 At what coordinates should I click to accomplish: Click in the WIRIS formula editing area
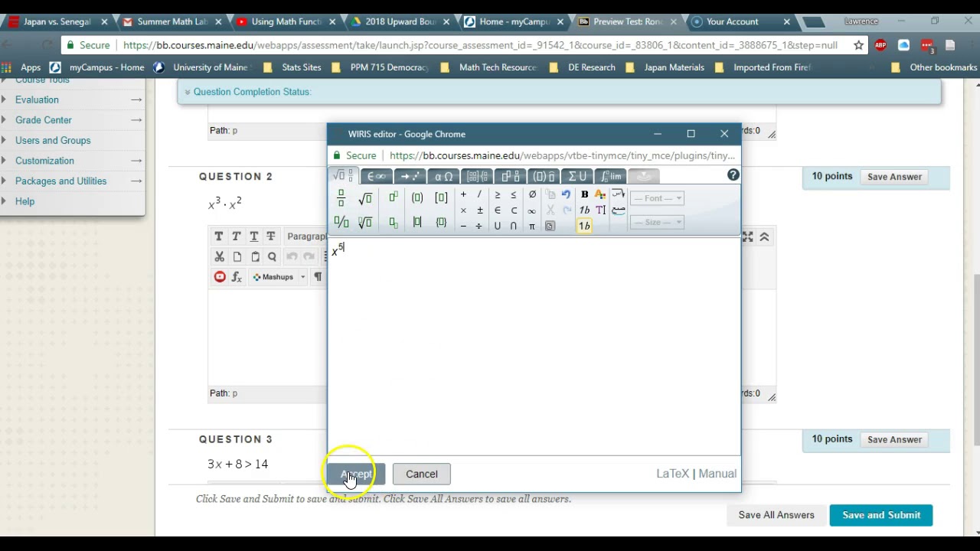click(x=534, y=348)
